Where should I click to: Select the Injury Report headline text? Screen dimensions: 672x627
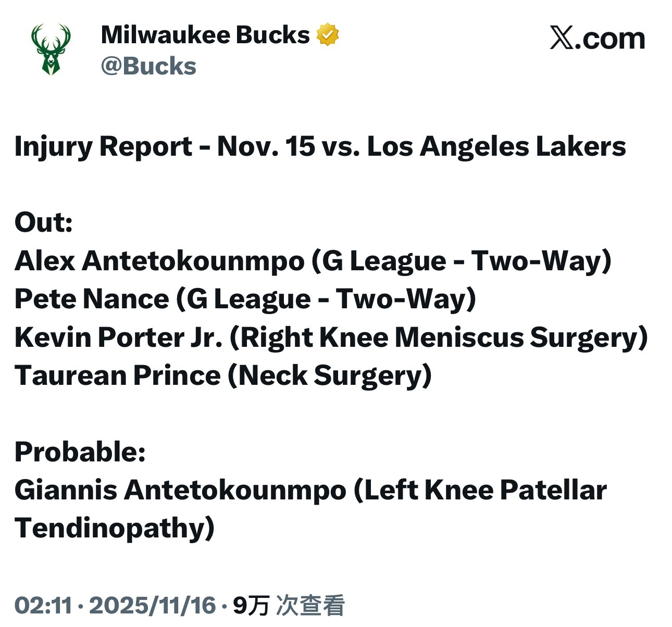click(x=320, y=146)
